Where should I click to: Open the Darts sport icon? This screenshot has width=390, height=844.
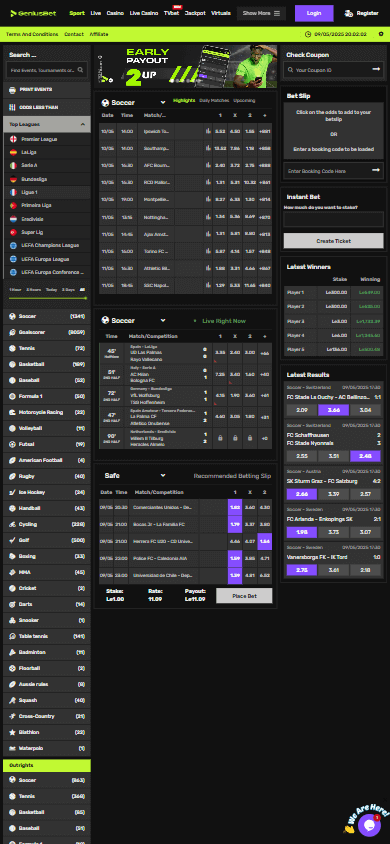point(12,604)
